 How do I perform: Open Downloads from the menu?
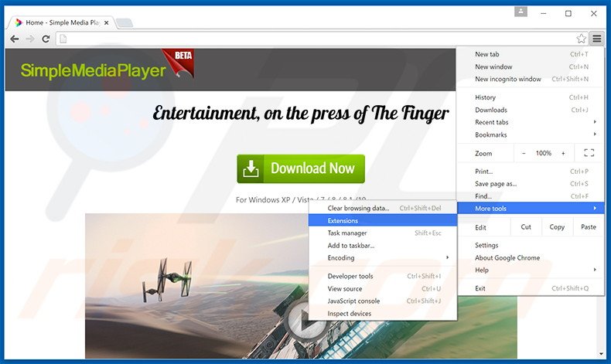[x=530, y=110]
